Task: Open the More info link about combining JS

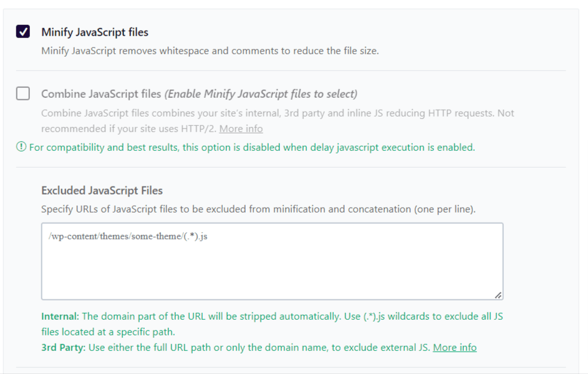Action: pos(241,128)
